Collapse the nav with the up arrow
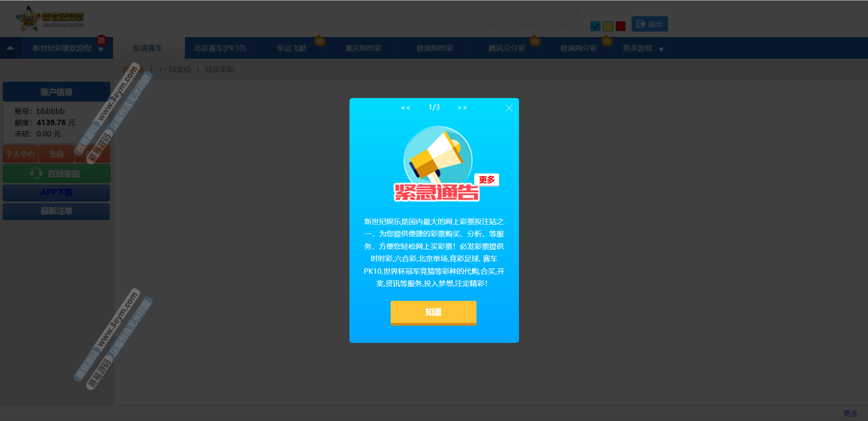 pos(10,48)
